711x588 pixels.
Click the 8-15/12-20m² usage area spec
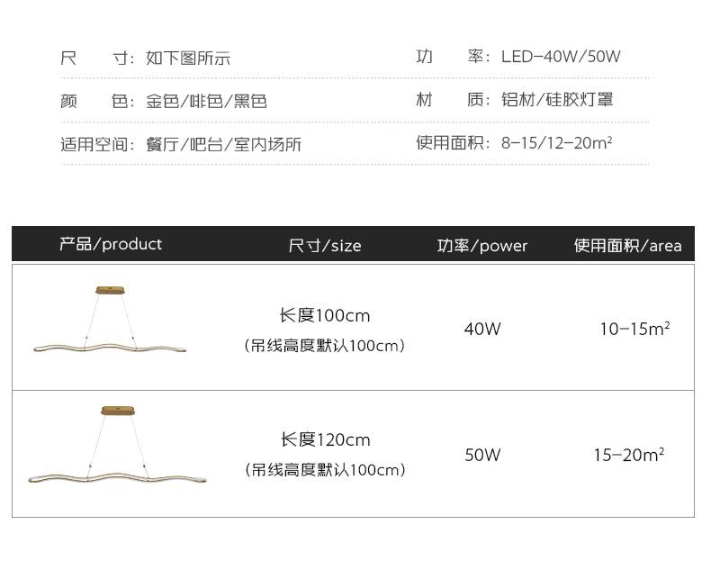[x=557, y=142]
